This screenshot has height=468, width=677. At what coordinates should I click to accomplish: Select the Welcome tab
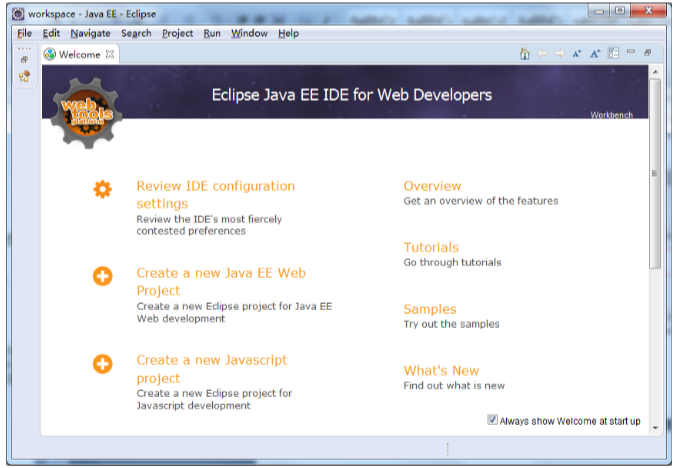80,54
